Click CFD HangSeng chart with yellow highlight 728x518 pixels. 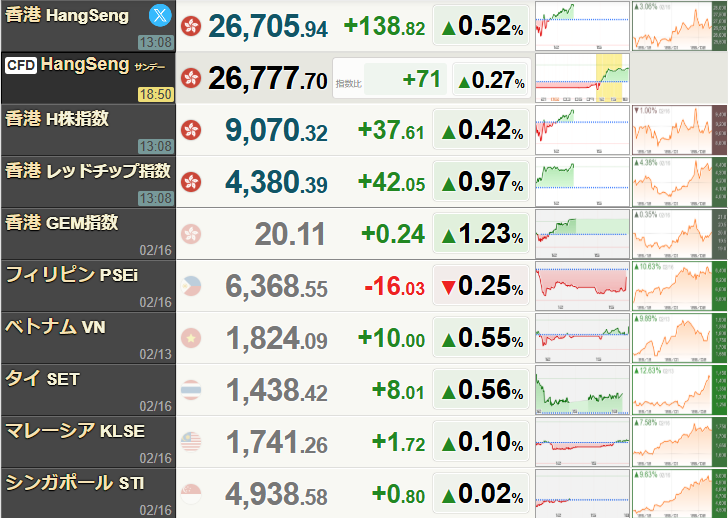(x=582, y=78)
